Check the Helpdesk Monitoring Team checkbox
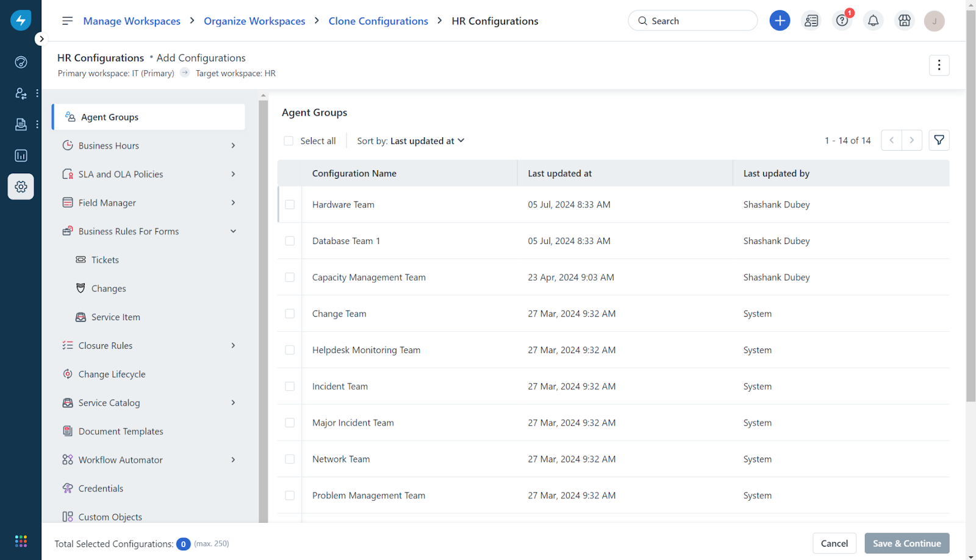Viewport: 976px width, 560px height. click(x=290, y=350)
